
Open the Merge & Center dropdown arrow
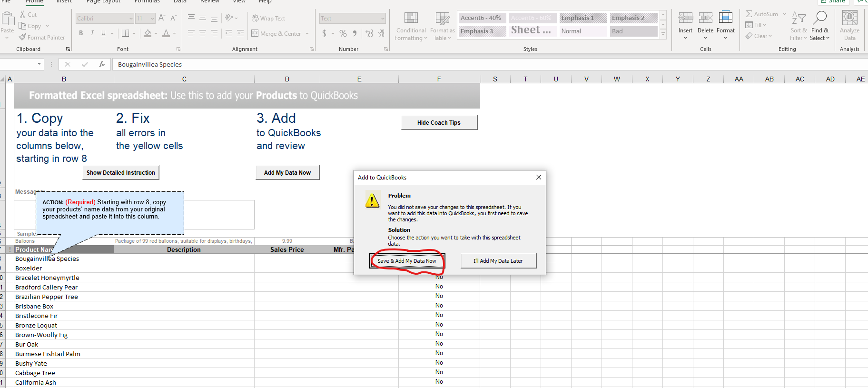(307, 33)
